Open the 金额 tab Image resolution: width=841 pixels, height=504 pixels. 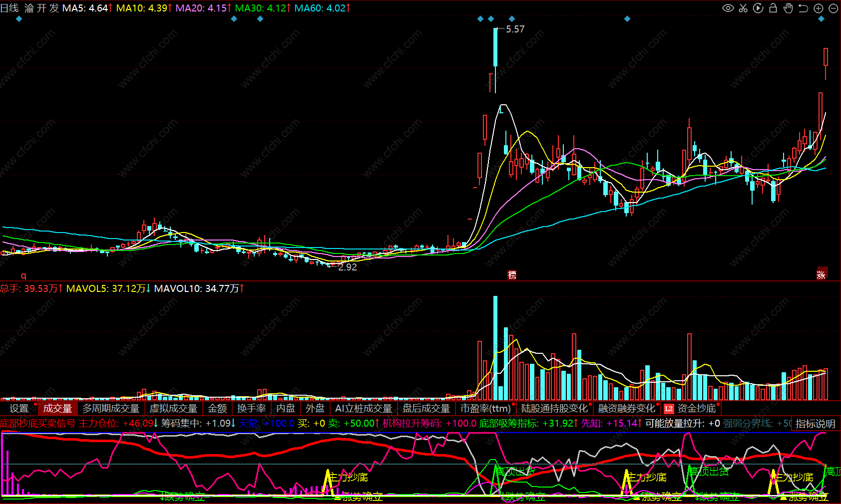pos(217,409)
